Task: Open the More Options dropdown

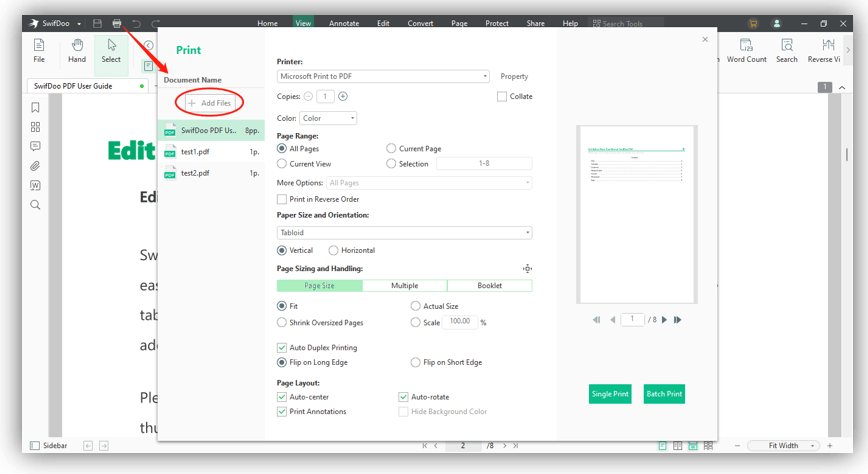Action: [429, 183]
